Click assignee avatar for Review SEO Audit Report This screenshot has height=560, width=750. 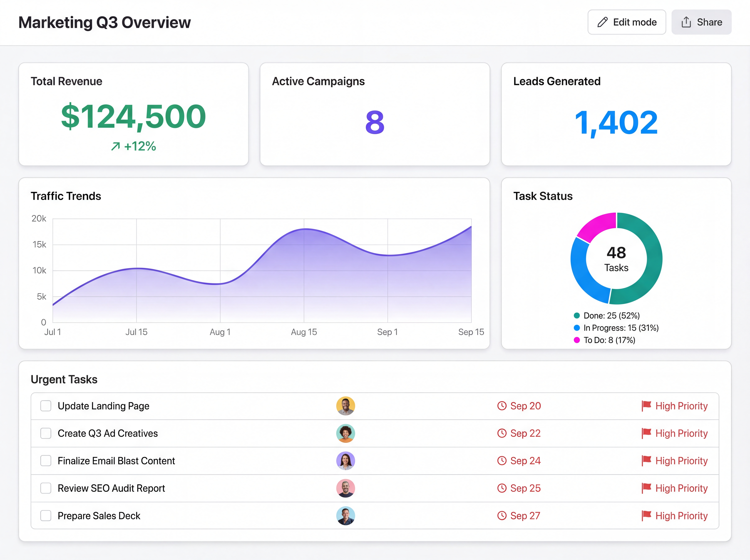345,488
